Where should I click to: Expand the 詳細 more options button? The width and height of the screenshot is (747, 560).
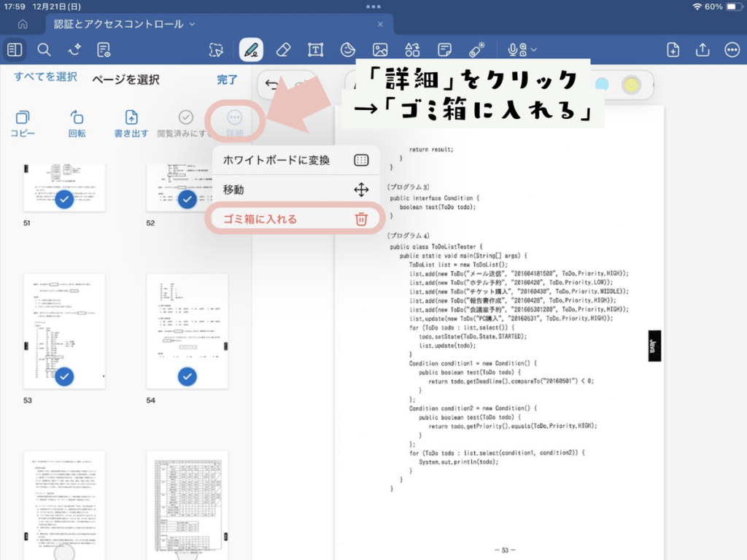click(x=234, y=121)
